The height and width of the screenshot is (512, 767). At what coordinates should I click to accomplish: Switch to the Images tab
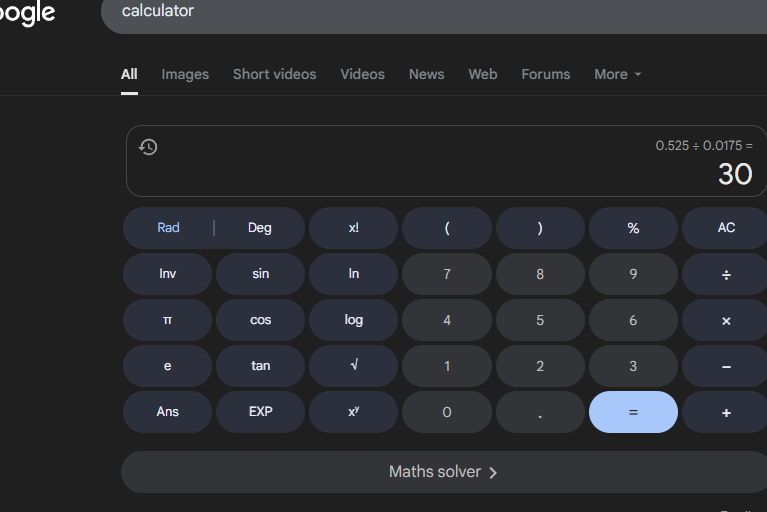(x=185, y=74)
